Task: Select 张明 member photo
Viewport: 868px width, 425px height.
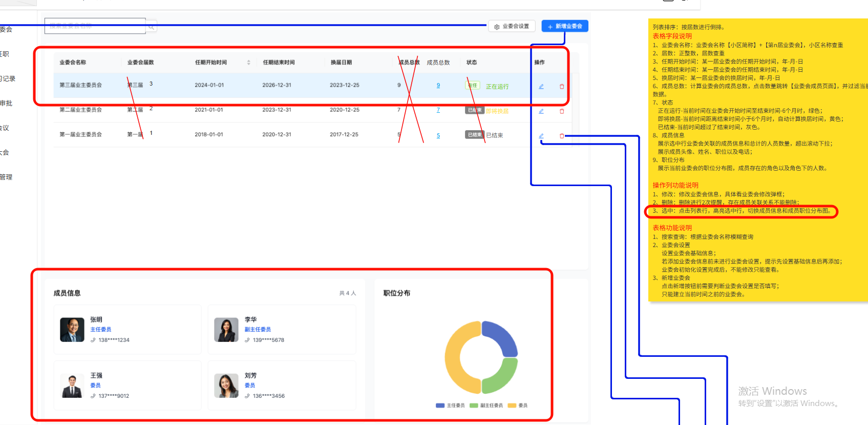Action: [x=72, y=330]
